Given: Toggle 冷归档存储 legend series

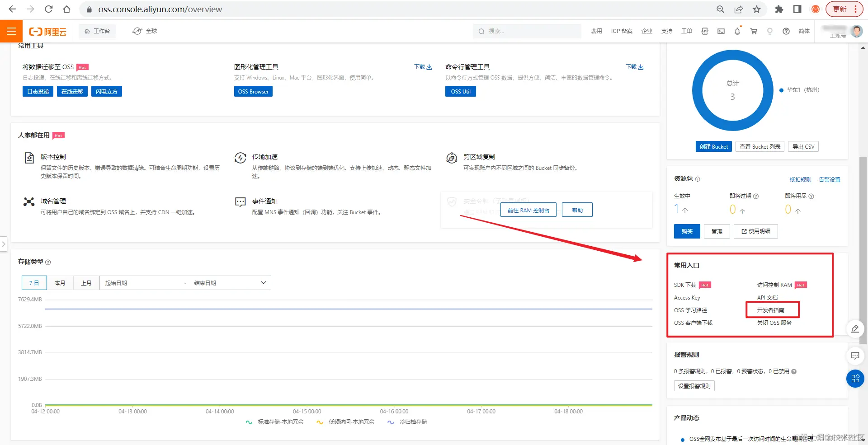Looking at the screenshot, I should coord(407,422).
